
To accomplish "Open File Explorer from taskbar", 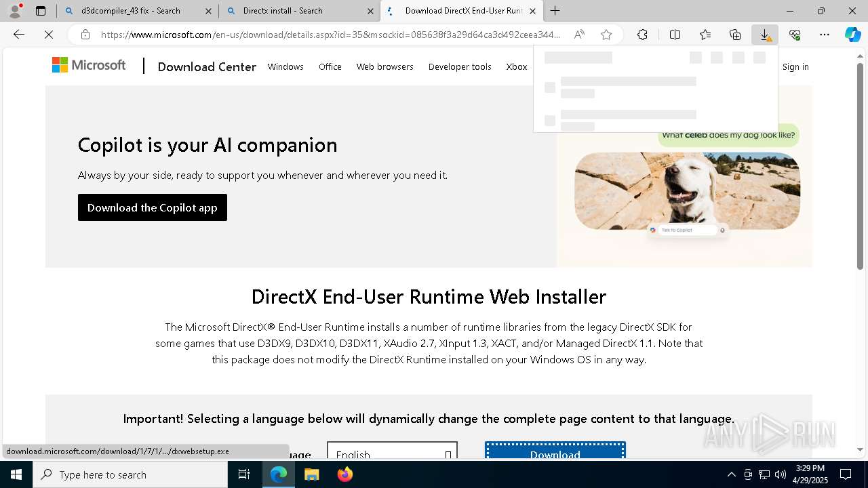I will tap(311, 474).
